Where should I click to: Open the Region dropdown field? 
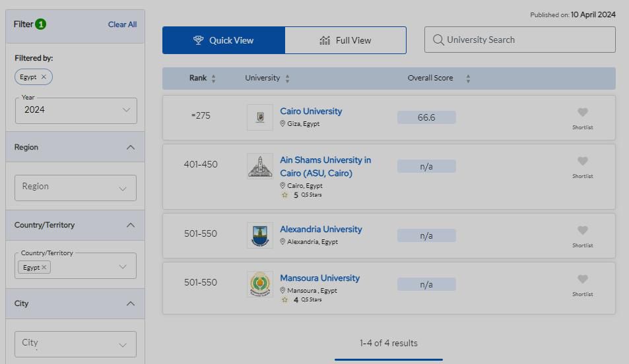[75, 188]
